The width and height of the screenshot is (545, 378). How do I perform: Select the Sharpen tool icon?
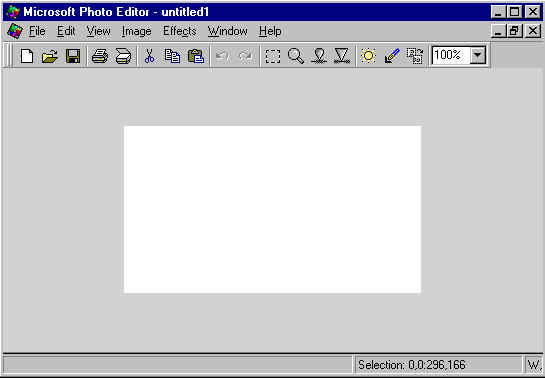(342, 56)
